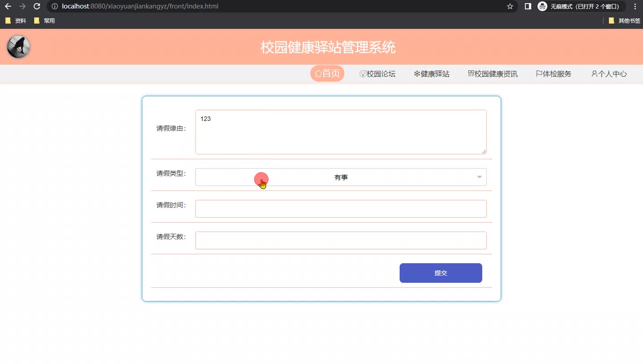Navigate to 健康驿站
The image size is (643, 364).
click(431, 74)
